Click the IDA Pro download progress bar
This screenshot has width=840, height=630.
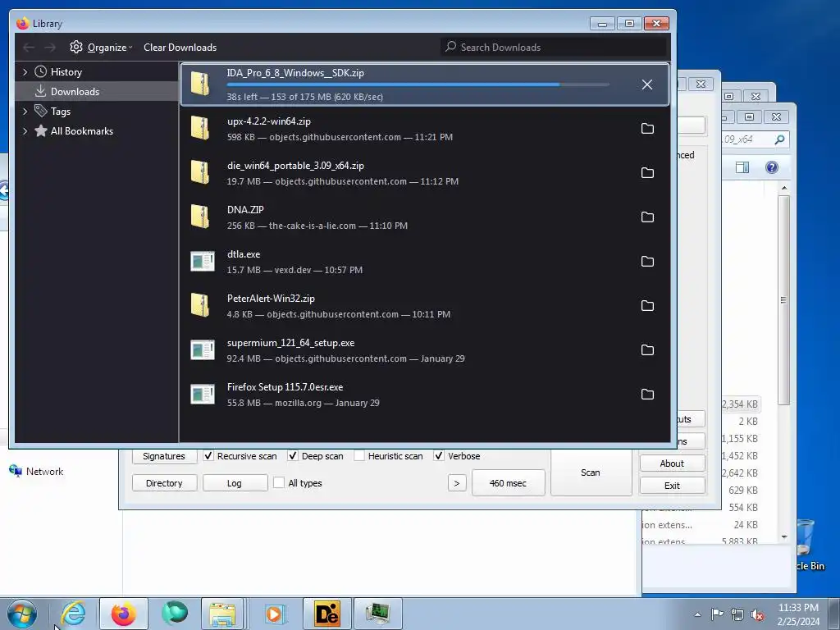point(418,84)
